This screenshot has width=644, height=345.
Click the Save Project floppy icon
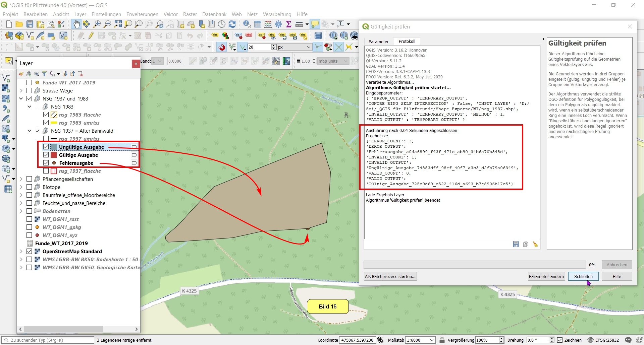pyautogui.click(x=30, y=24)
